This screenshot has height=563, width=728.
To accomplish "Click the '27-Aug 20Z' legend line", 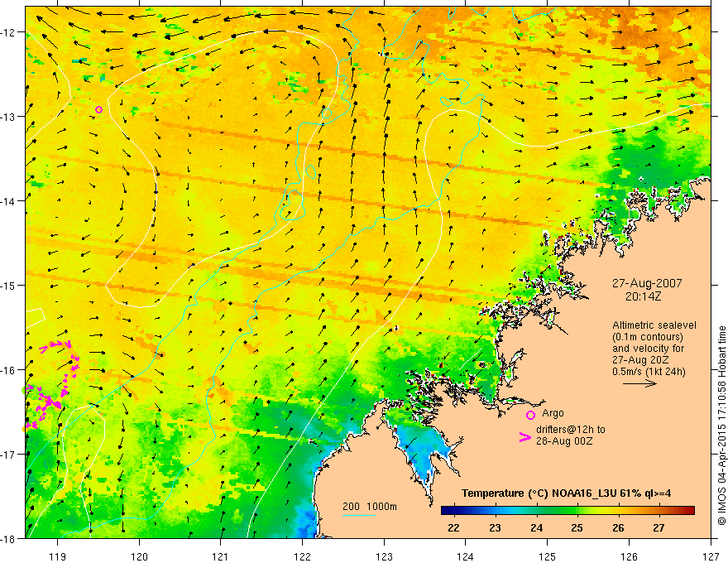I will tap(639, 360).
